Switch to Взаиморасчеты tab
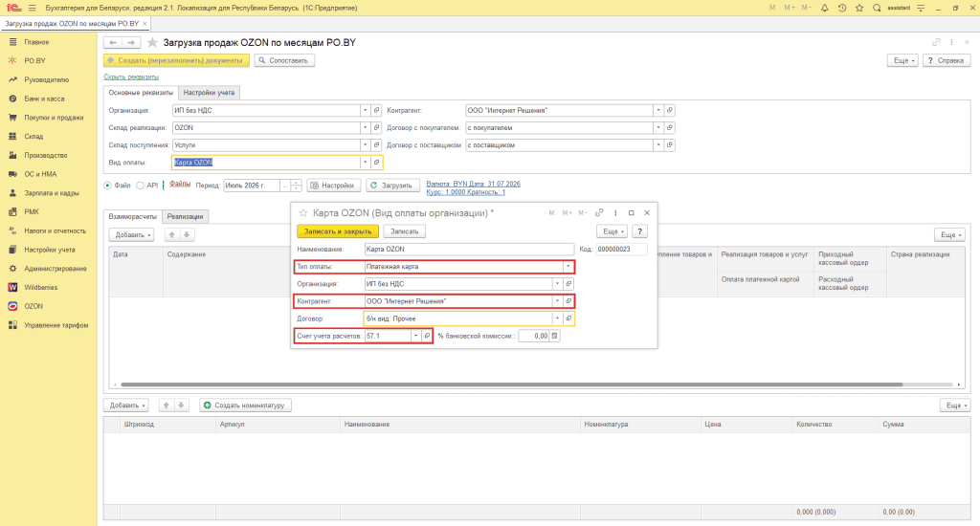This screenshot has height=526, width=980. (132, 216)
